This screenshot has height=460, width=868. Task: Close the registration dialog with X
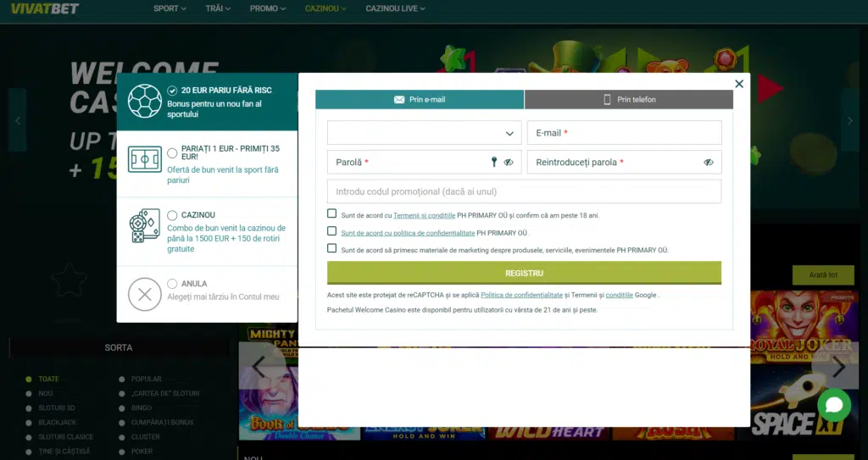pos(739,84)
